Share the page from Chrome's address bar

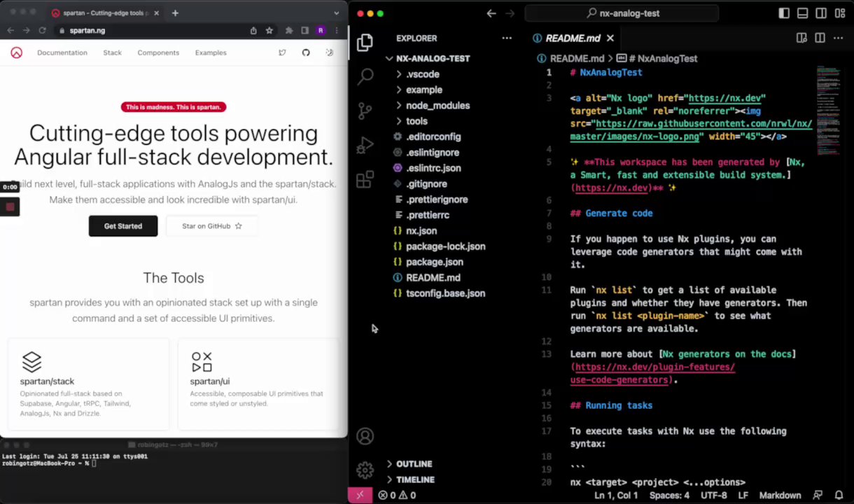253,30
